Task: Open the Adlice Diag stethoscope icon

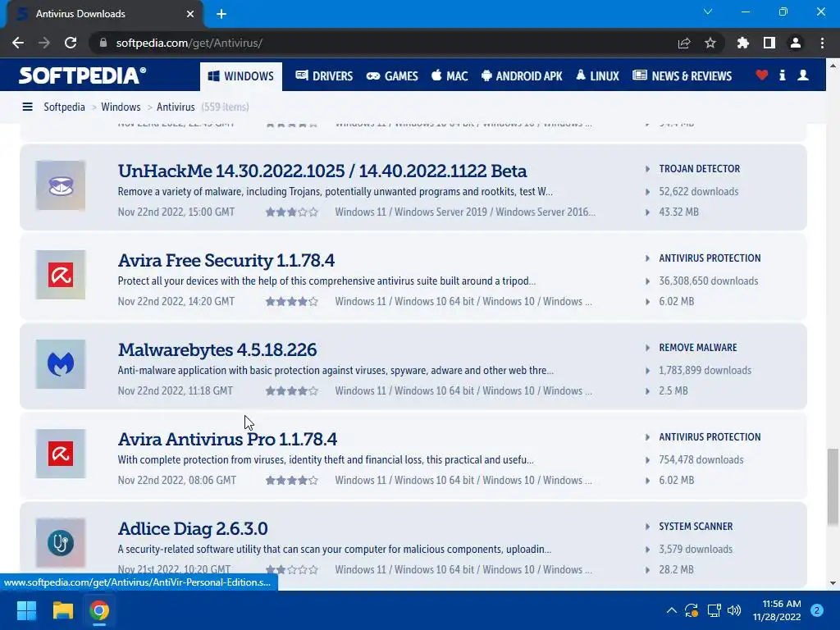Action: click(61, 543)
